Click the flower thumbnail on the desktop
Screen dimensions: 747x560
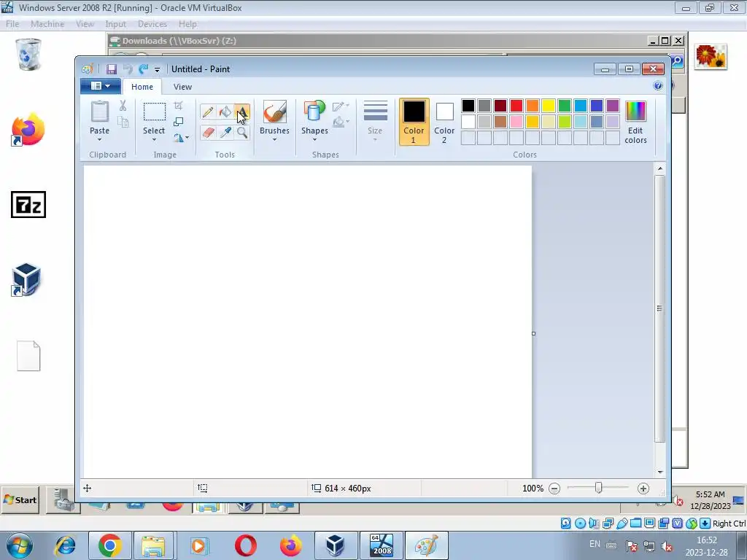click(711, 57)
